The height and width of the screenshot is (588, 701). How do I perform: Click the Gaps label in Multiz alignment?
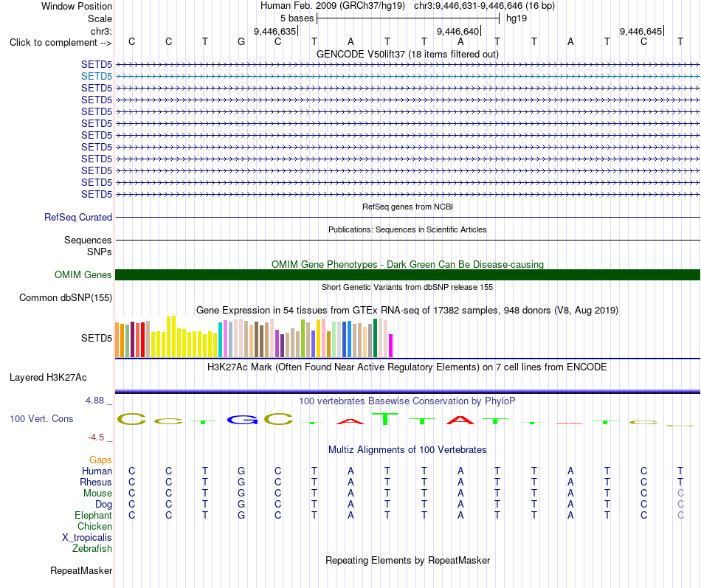click(x=100, y=460)
